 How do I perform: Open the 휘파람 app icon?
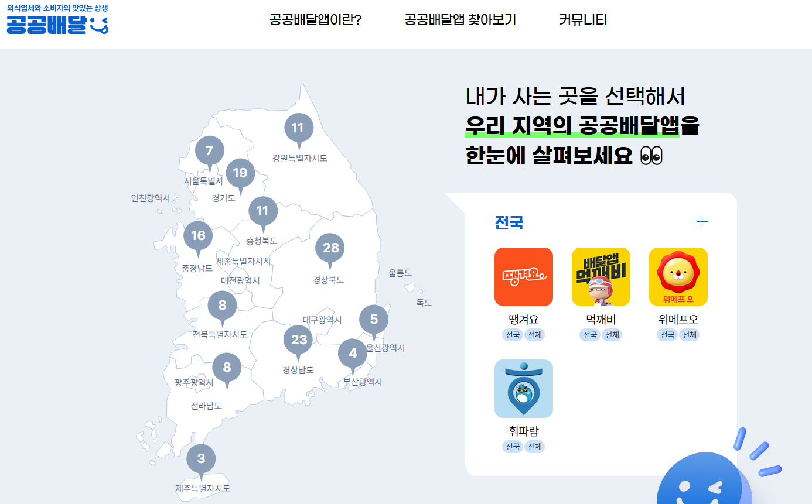pyautogui.click(x=524, y=389)
